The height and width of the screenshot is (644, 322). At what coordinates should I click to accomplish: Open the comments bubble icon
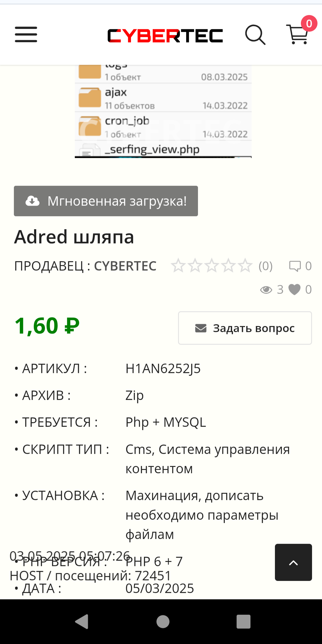295,266
